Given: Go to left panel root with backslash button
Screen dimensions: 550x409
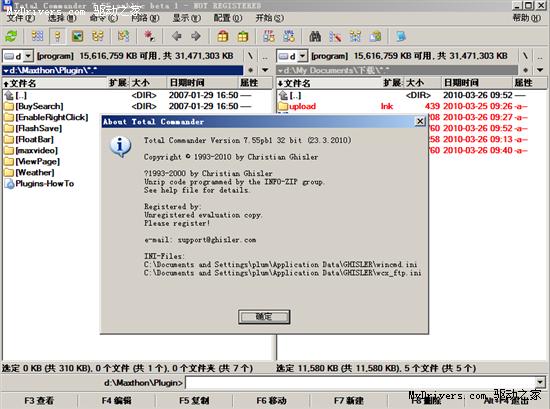Looking at the screenshot, I should coord(250,56).
